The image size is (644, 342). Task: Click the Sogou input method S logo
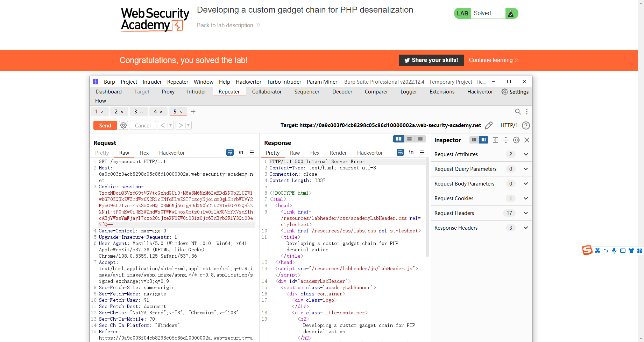click(x=587, y=250)
